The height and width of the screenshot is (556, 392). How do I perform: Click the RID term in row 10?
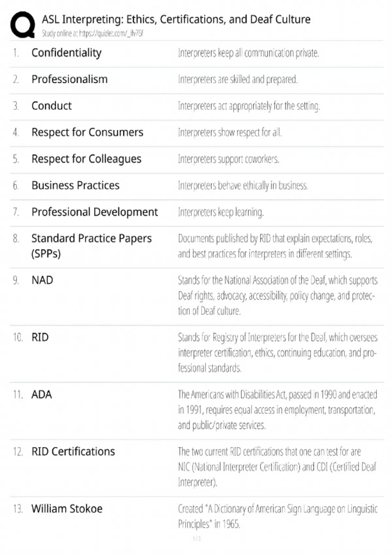point(40,337)
